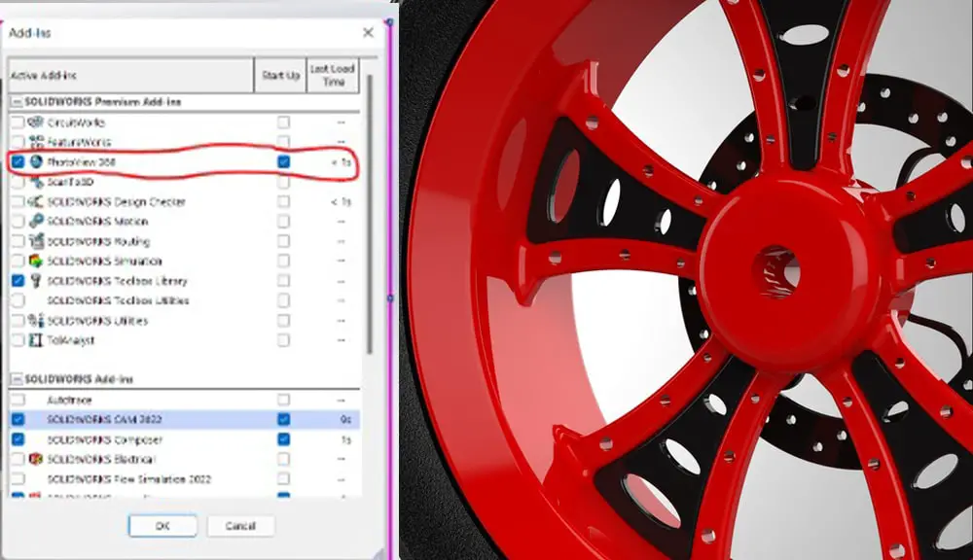
Task: Click the SOLIDWORKS Design Checker icon
Action: pos(36,201)
